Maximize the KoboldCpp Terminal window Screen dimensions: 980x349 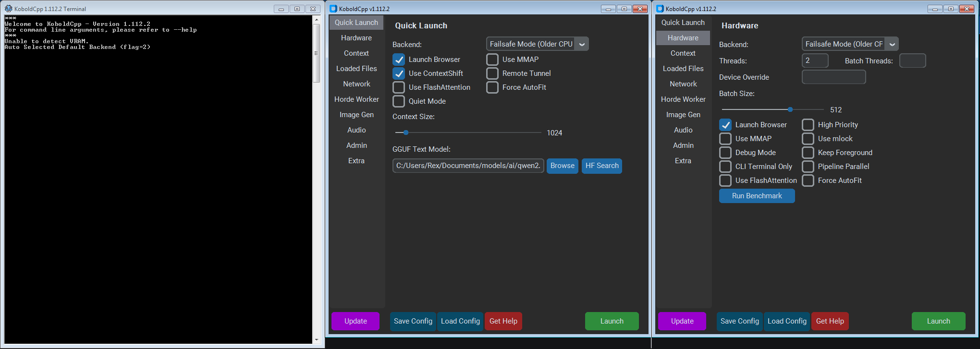tap(297, 9)
